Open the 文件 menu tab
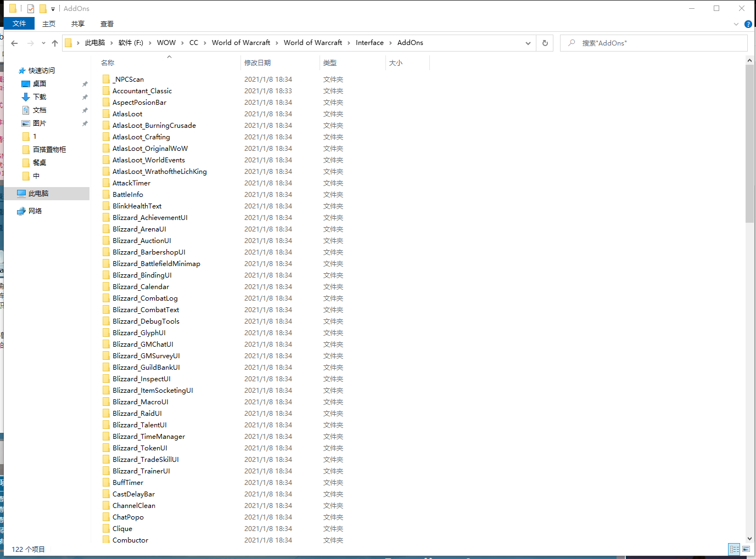 (x=19, y=24)
